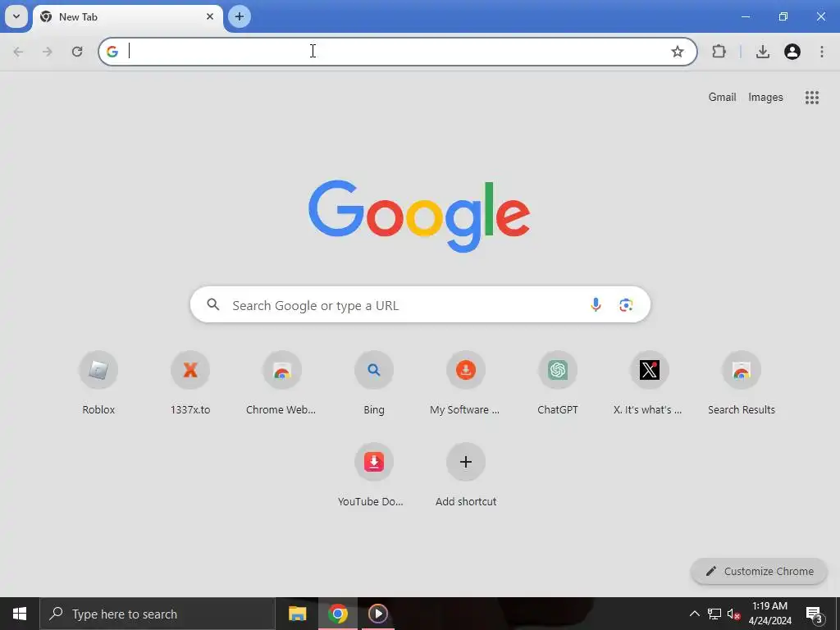Screen dimensions: 840x630
Task: Open Images link
Action: click(765, 97)
